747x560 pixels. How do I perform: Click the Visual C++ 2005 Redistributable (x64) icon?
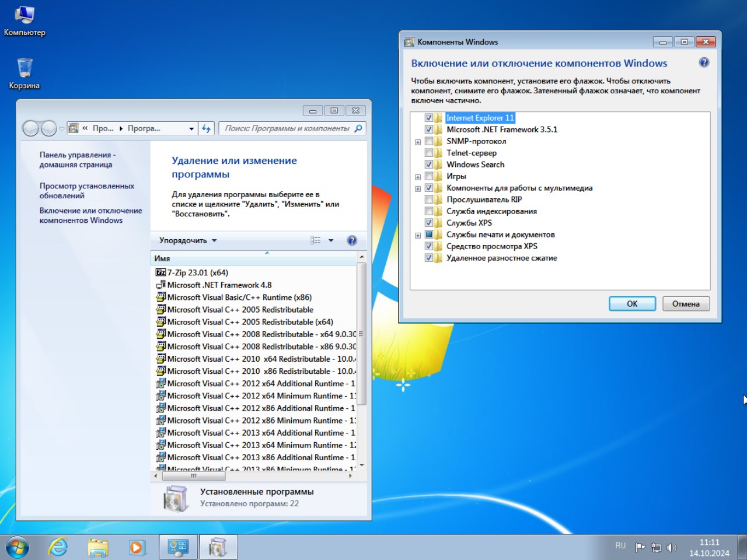pyautogui.click(x=160, y=322)
